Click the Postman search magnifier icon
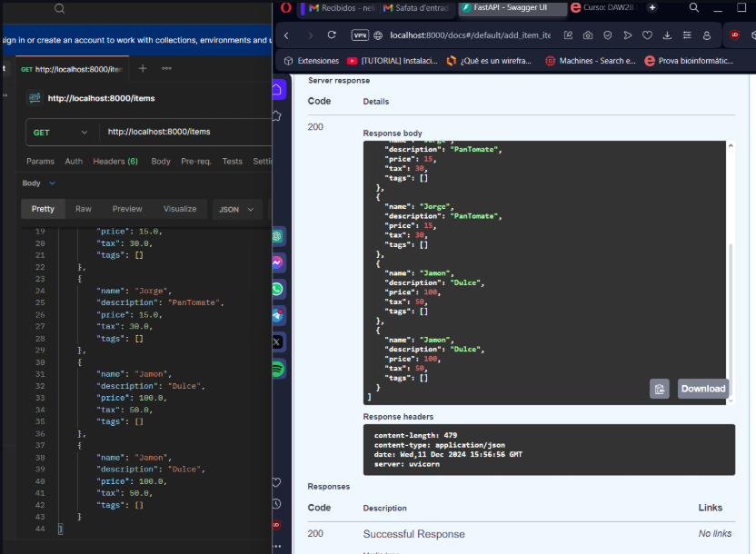This screenshot has height=554, width=756. [x=59, y=8]
